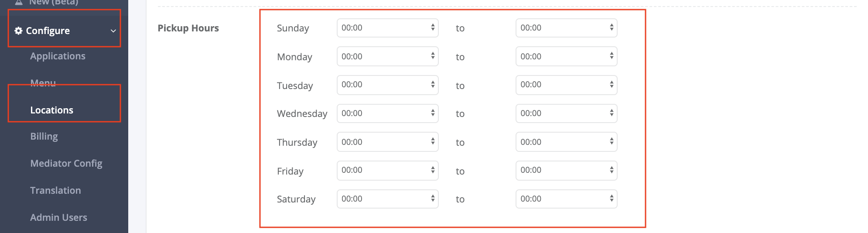Open Tuesday pickup end time dropdown
The image size is (868, 233).
566,85
